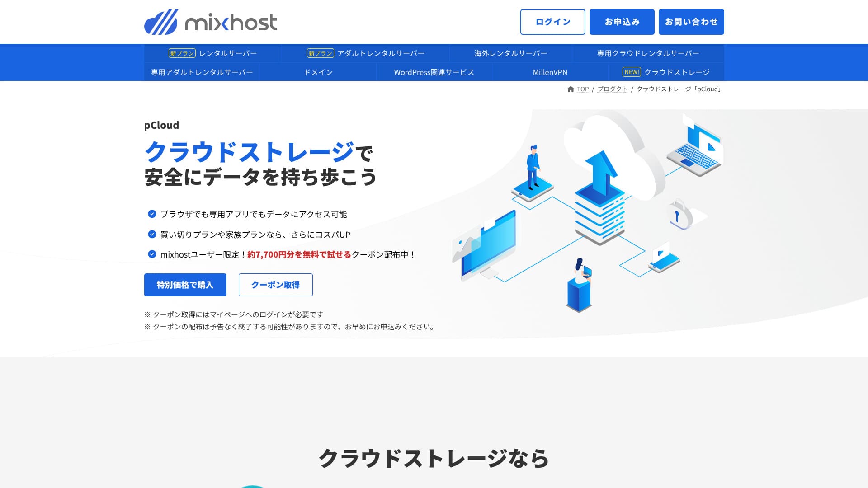Image resolution: width=868 pixels, height=488 pixels.
Task: Follow the プロダクト breadcrumb link
Action: (x=612, y=89)
